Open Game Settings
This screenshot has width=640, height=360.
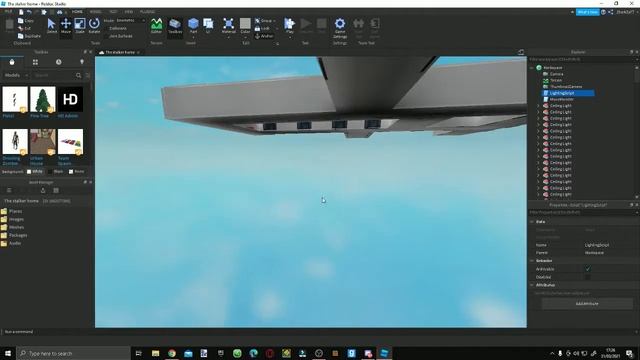pyautogui.click(x=340, y=28)
